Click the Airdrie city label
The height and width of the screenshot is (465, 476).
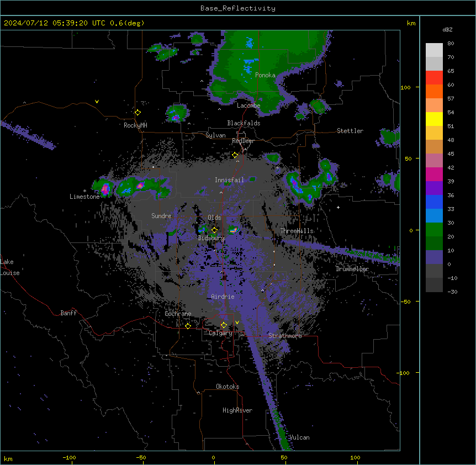[223, 297]
